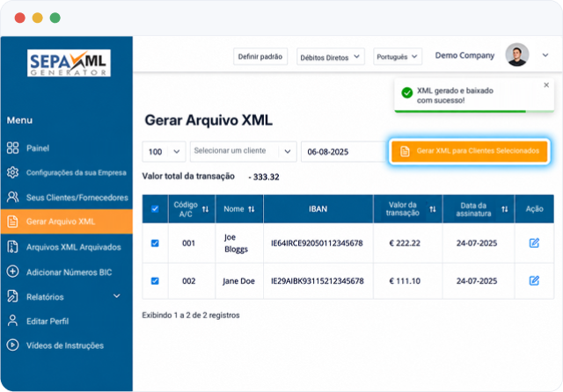563x392 pixels.
Task: Click the Ação column header
Action: (x=534, y=208)
